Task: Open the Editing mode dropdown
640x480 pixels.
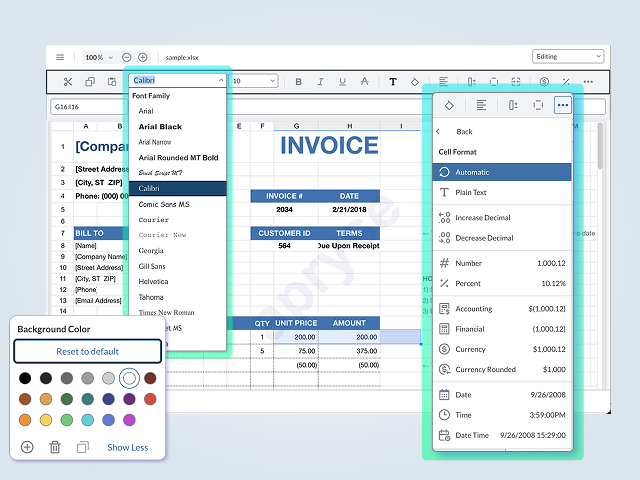Action: click(x=568, y=56)
